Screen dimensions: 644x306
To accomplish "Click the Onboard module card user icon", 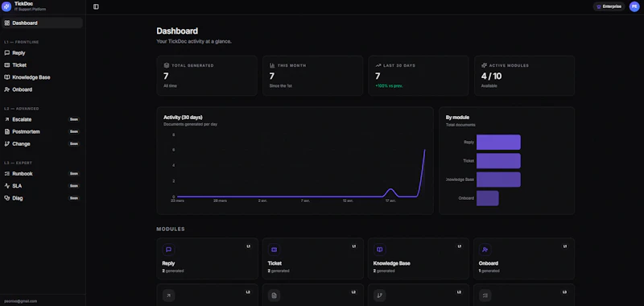I will (485, 250).
